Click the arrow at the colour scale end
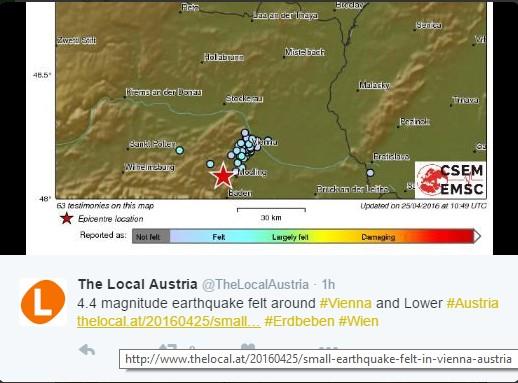The height and width of the screenshot is (383, 518). coord(477,236)
